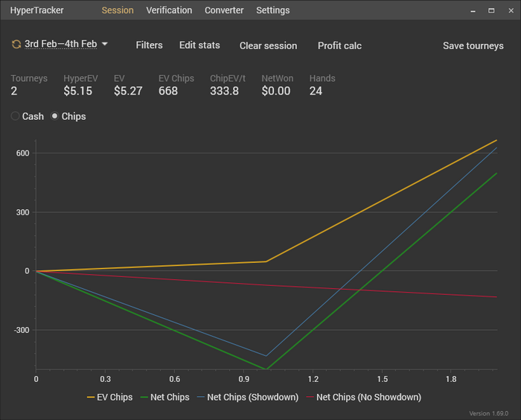Viewport: 521px width, 420px height.
Task: Click the Hands value 24
Action: click(316, 91)
